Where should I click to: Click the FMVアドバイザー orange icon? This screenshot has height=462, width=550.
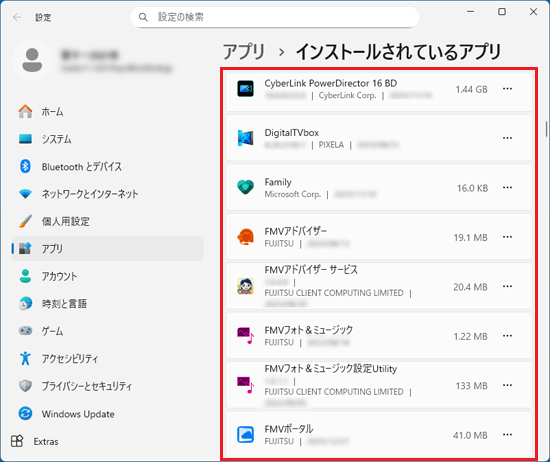point(245,237)
